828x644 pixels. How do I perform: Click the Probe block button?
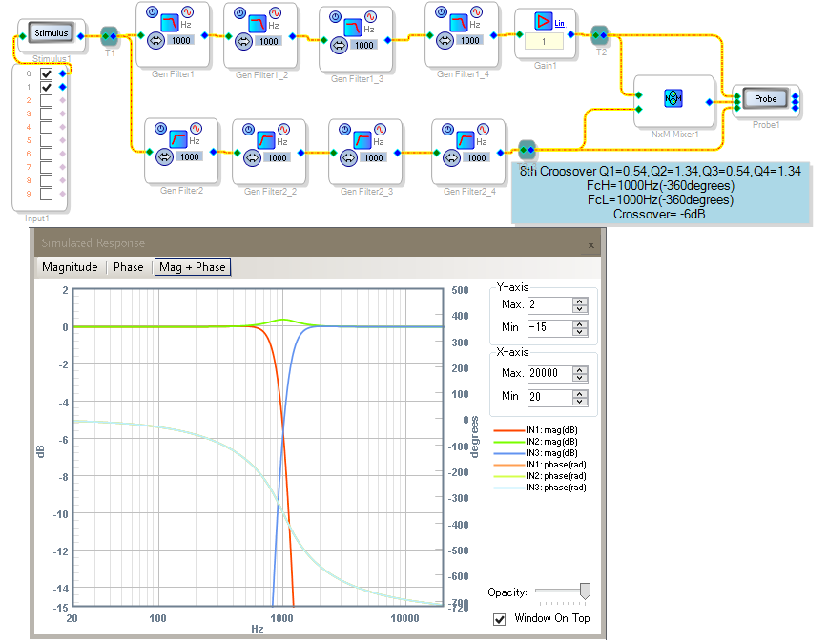[765, 99]
